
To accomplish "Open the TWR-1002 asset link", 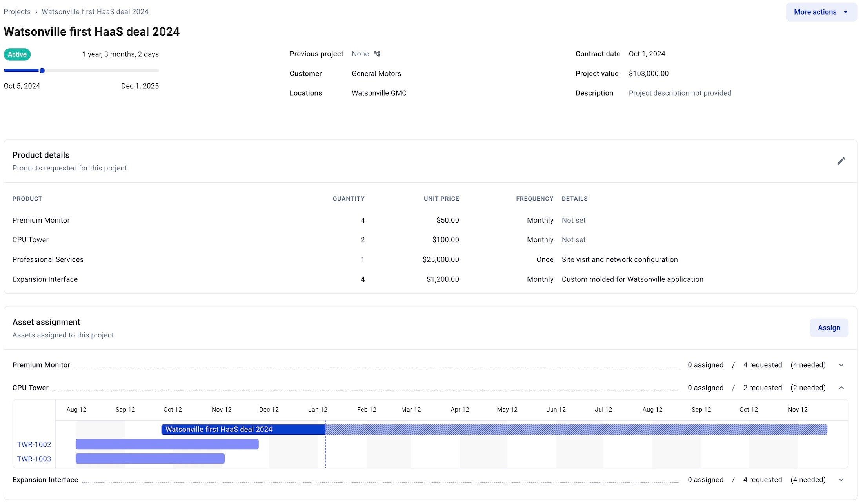I will [x=34, y=444].
